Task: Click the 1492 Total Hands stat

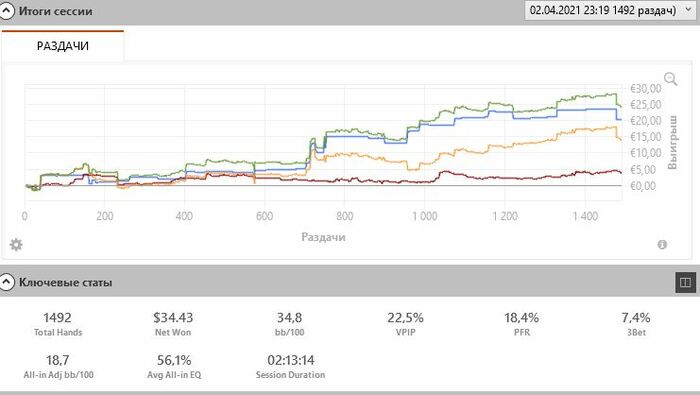Action: (x=58, y=324)
